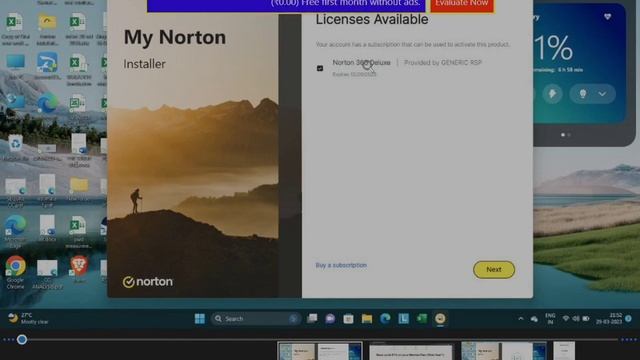
Task: Open the third thumbnail in the bottom filmstrip
Action: point(504,351)
